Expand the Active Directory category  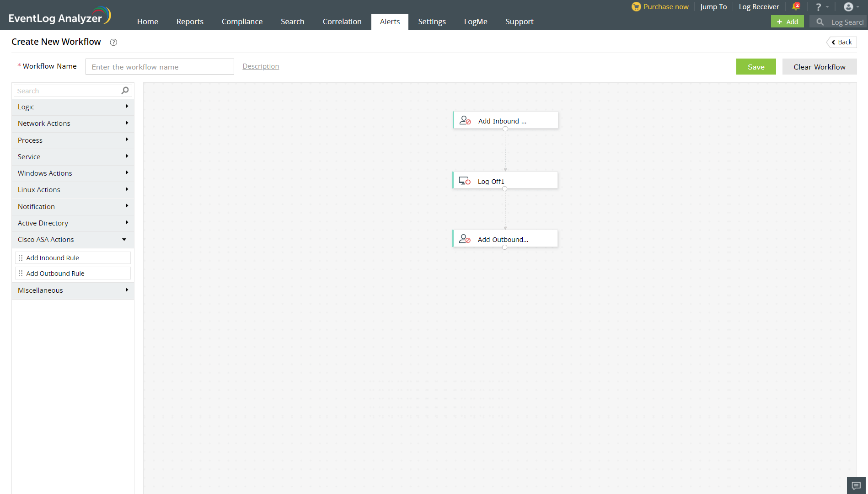tap(73, 223)
